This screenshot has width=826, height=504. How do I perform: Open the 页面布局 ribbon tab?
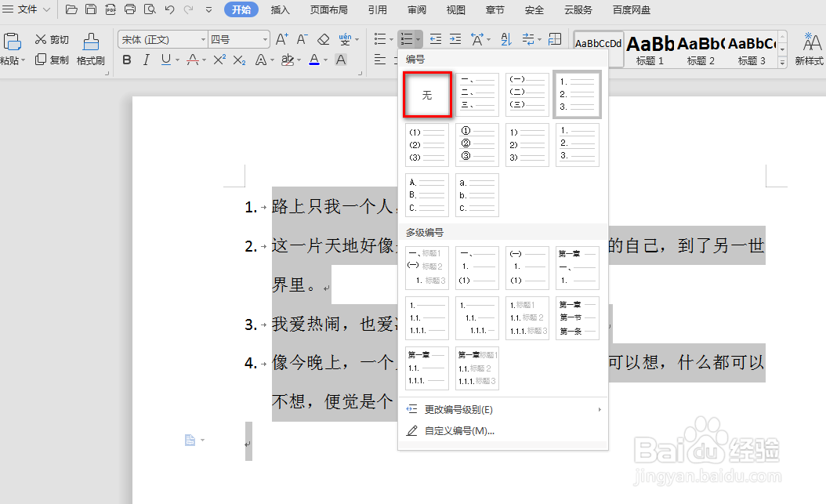pos(330,10)
